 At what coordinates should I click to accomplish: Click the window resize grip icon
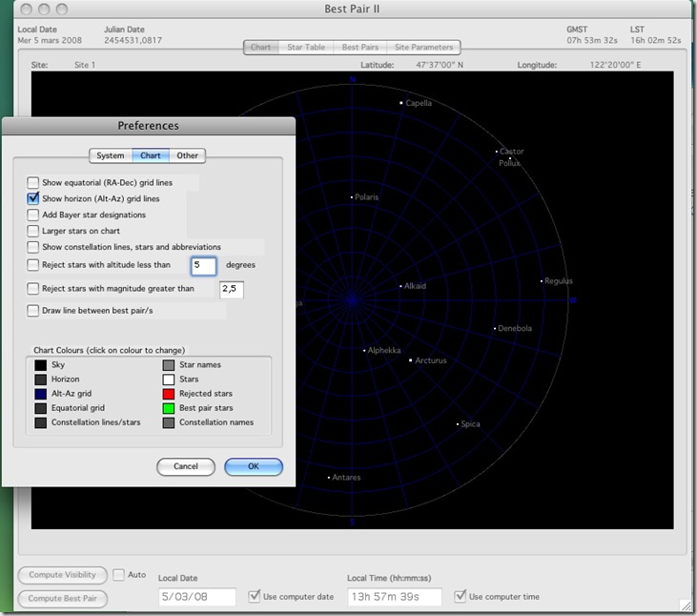[686, 605]
